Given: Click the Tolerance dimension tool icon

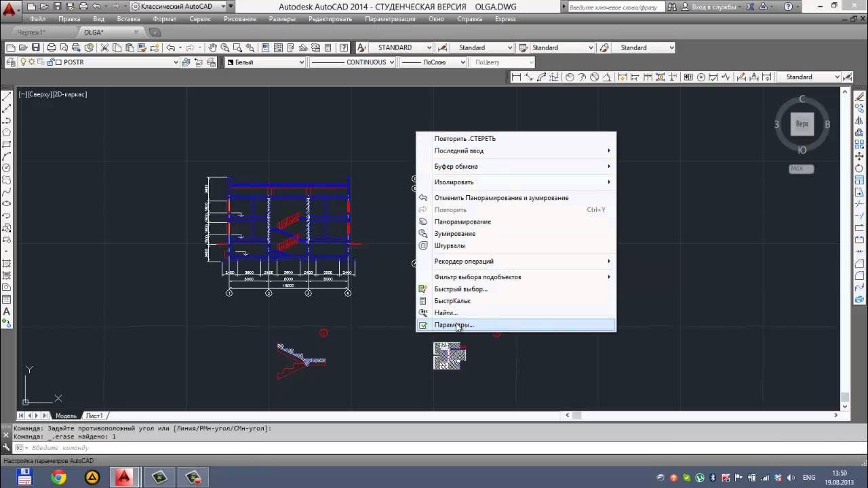Looking at the screenshot, I should pyautogui.click(x=687, y=77).
